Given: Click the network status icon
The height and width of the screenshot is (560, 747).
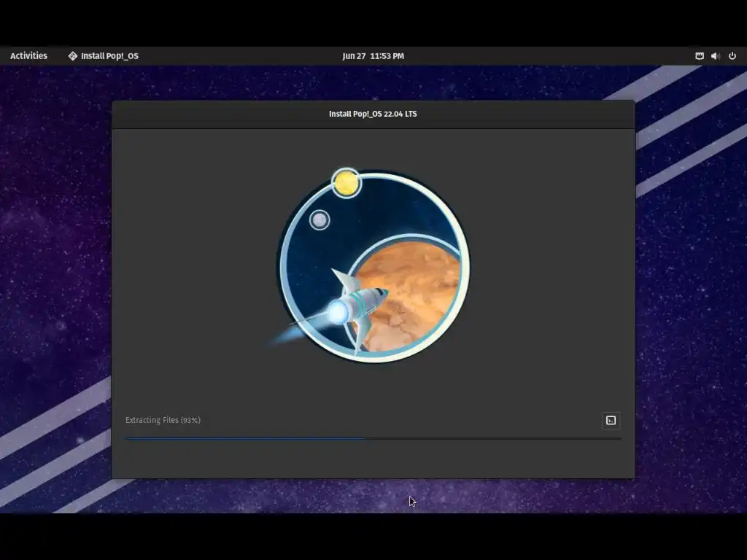Looking at the screenshot, I should 700,55.
